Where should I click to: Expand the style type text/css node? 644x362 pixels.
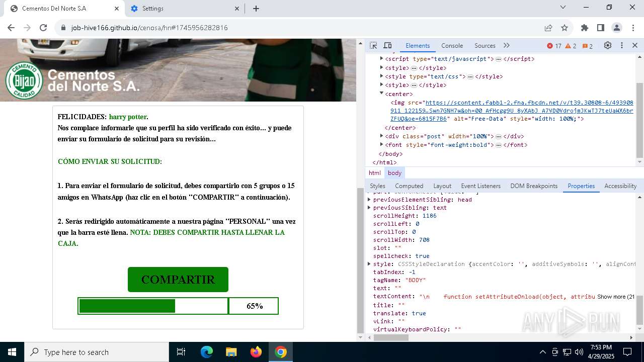(x=381, y=76)
